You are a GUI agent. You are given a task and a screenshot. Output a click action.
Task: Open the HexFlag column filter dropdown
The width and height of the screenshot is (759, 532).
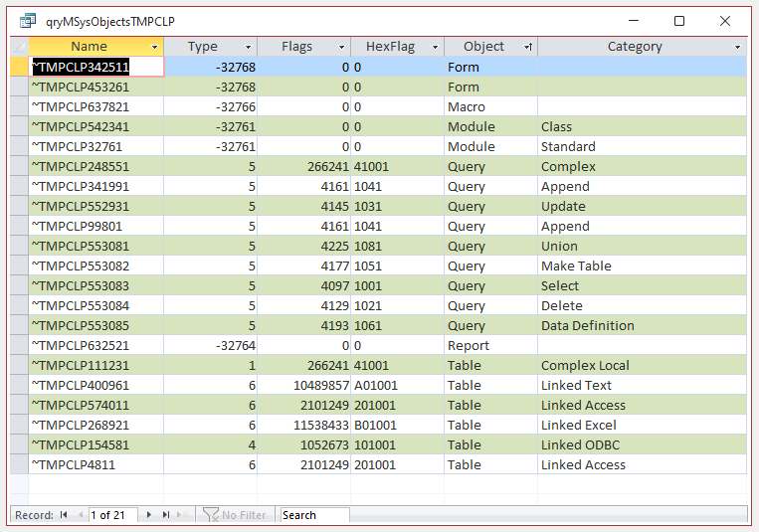coord(435,47)
